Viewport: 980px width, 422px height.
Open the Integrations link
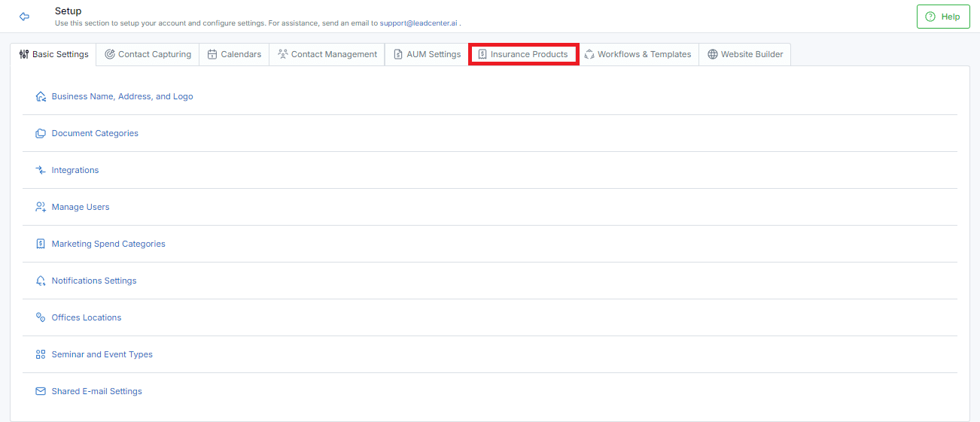click(75, 170)
